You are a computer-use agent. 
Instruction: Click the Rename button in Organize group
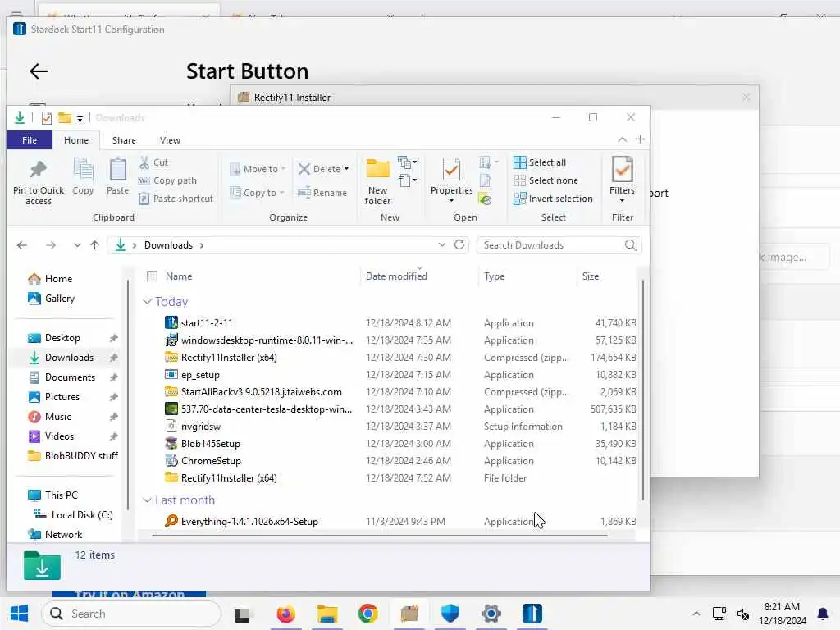point(322,193)
